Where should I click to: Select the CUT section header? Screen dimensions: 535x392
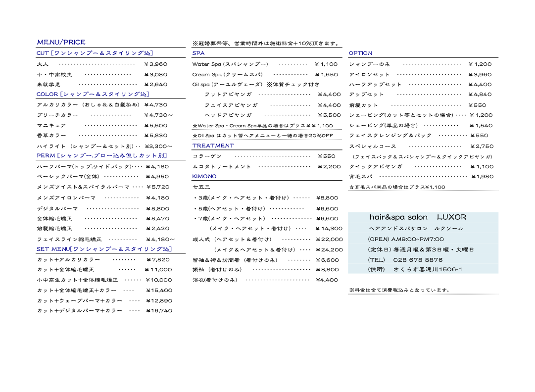click(x=95, y=53)
